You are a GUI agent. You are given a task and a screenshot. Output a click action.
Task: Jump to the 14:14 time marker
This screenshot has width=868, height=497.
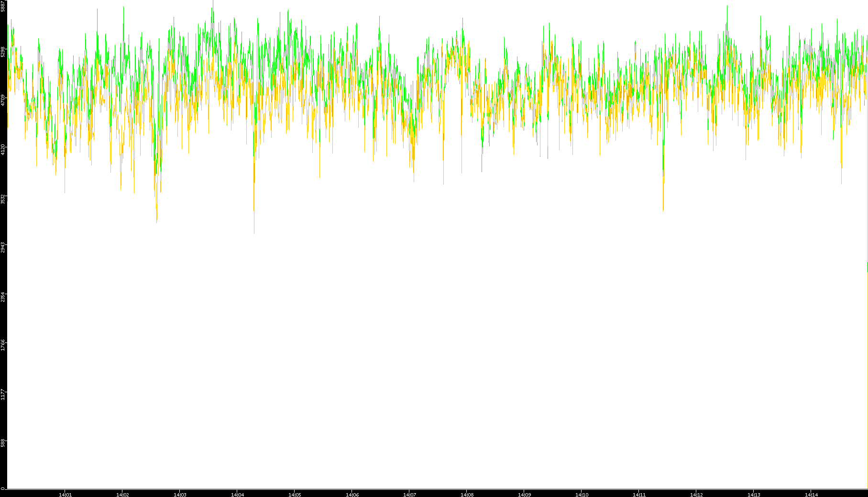click(x=811, y=494)
